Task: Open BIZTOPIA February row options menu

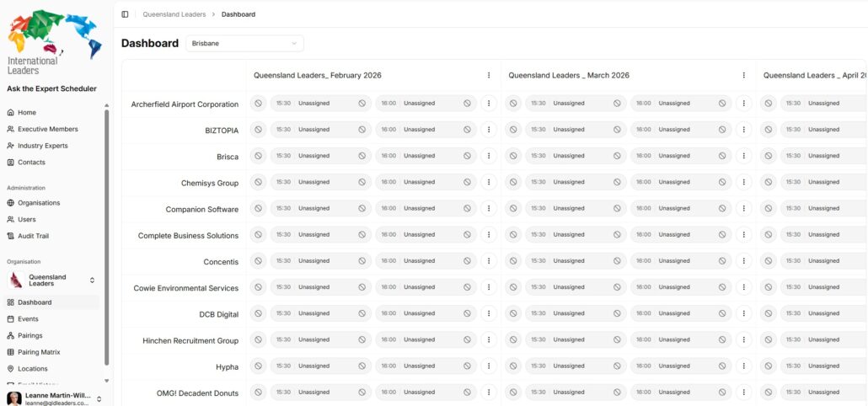Action: 489,130
